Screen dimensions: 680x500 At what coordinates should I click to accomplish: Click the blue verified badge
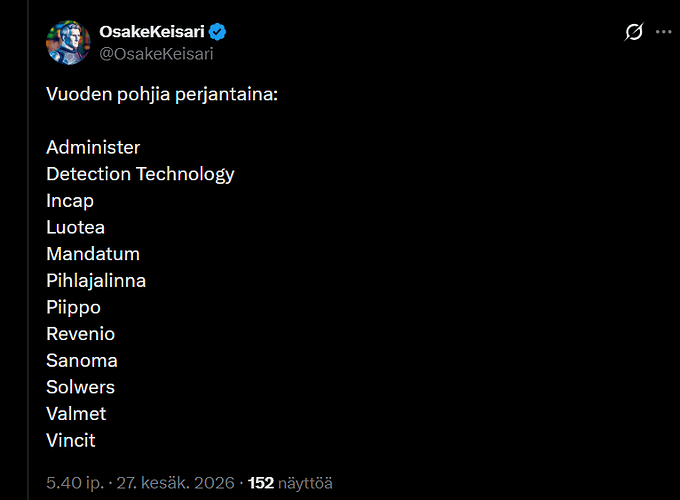click(x=217, y=32)
